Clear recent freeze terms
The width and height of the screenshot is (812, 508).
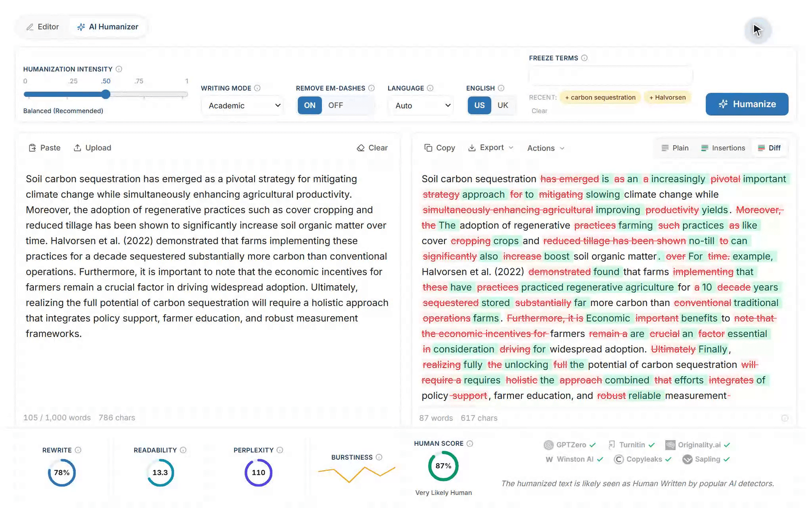(x=539, y=111)
